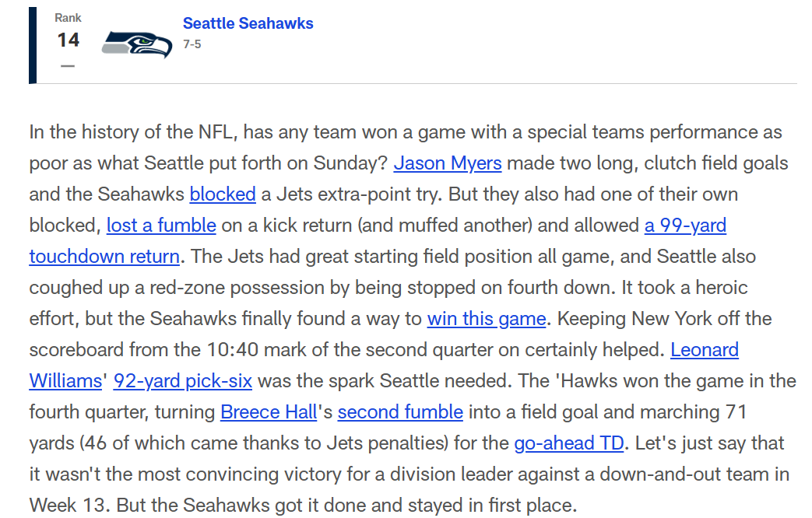Select the 7-5 team record text
Screen dimensions: 812x518
click(x=192, y=44)
